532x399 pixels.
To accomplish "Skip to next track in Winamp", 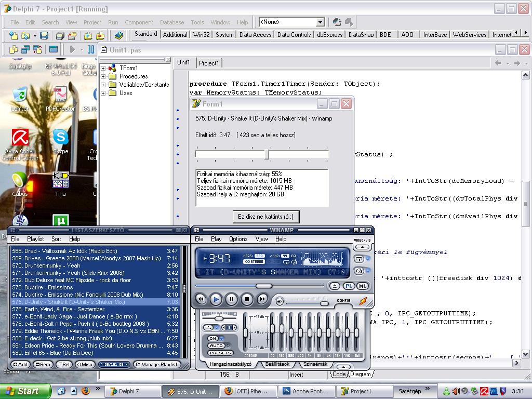I will [x=263, y=299].
